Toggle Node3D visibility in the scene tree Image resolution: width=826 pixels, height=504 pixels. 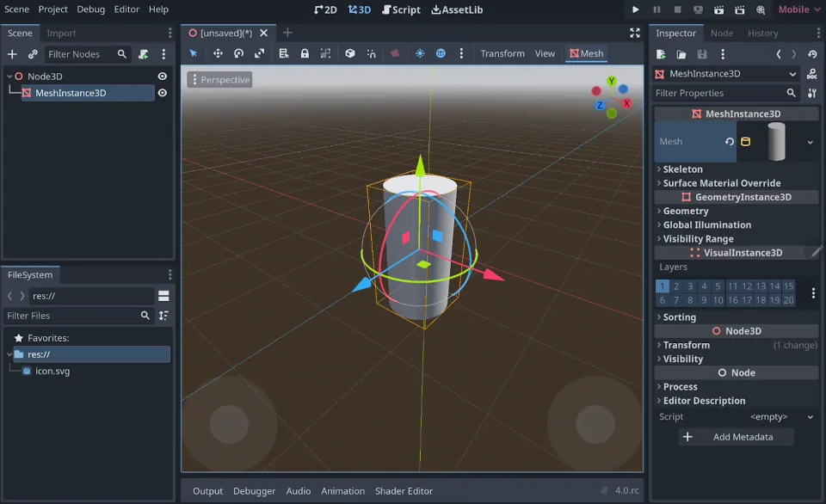click(163, 76)
